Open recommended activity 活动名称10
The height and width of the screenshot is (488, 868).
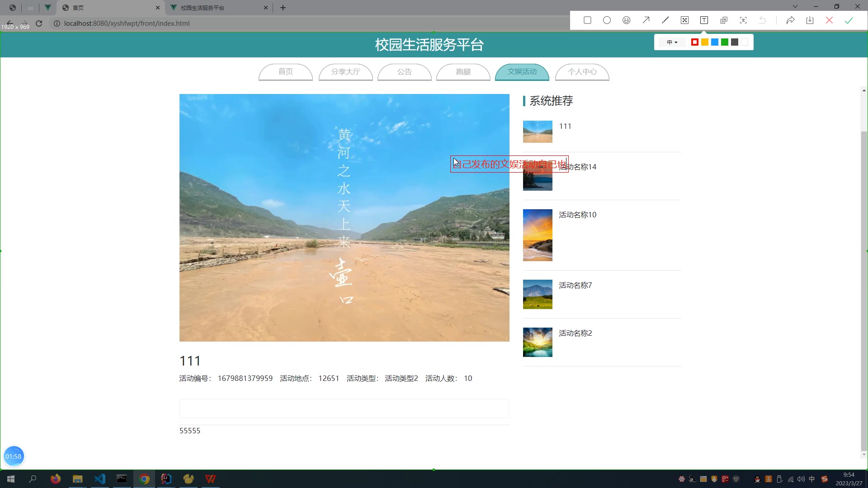pyautogui.click(x=577, y=215)
